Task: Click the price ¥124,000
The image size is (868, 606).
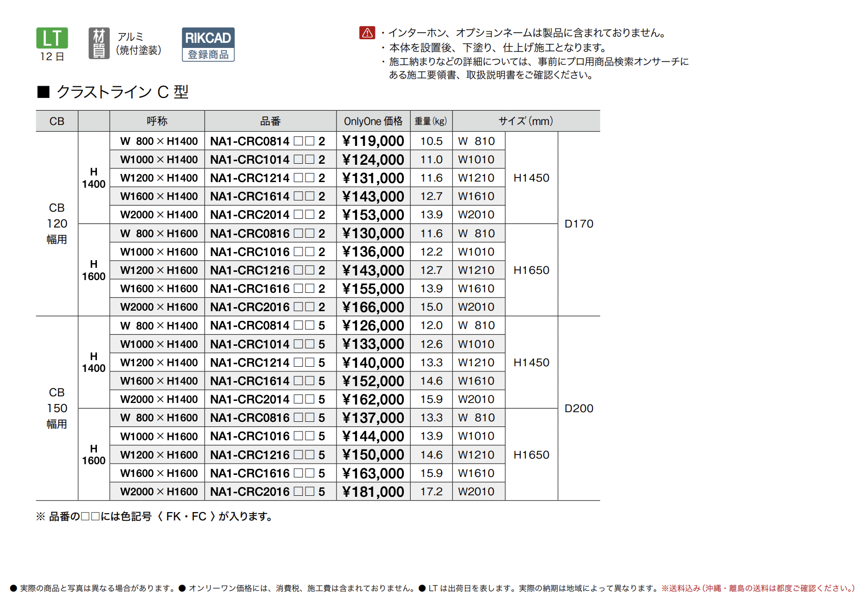Action: click(x=373, y=160)
